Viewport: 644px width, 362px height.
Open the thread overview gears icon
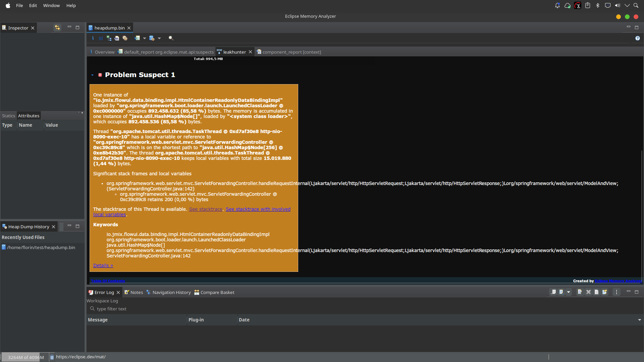point(125,38)
